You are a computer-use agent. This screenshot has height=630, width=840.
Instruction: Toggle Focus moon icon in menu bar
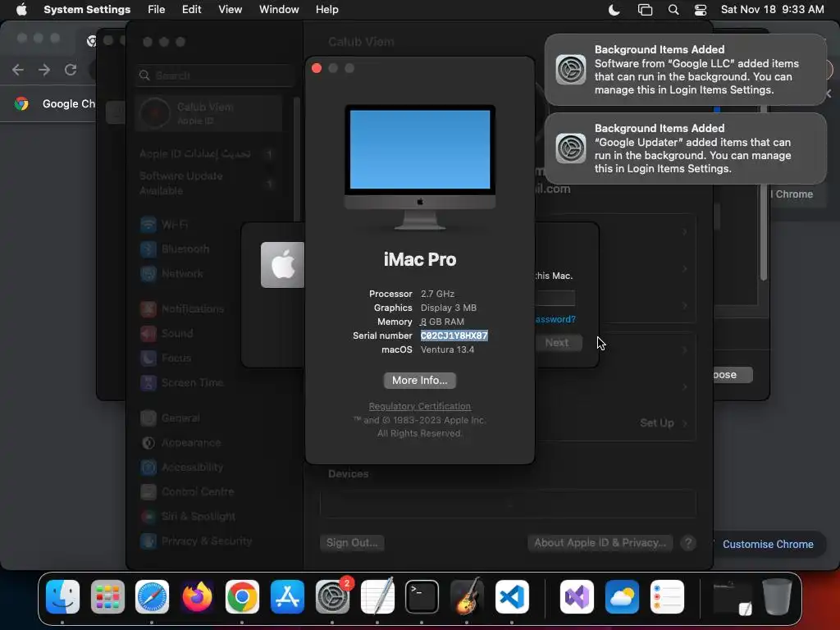tap(614, 10)
